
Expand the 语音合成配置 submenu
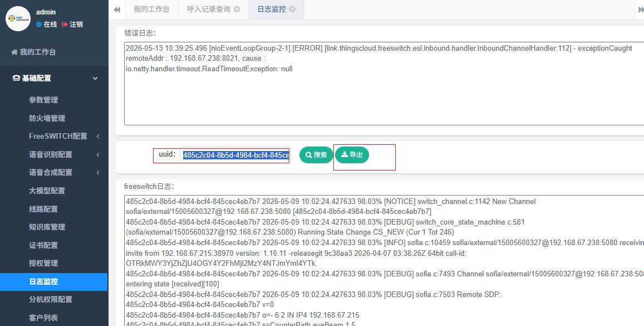(x=51, y=173)
